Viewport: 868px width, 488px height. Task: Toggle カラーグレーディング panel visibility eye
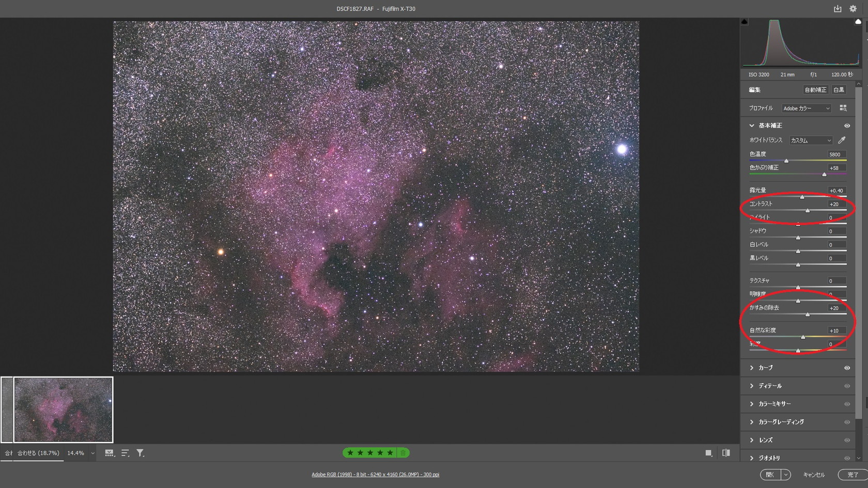coord(847,422)
